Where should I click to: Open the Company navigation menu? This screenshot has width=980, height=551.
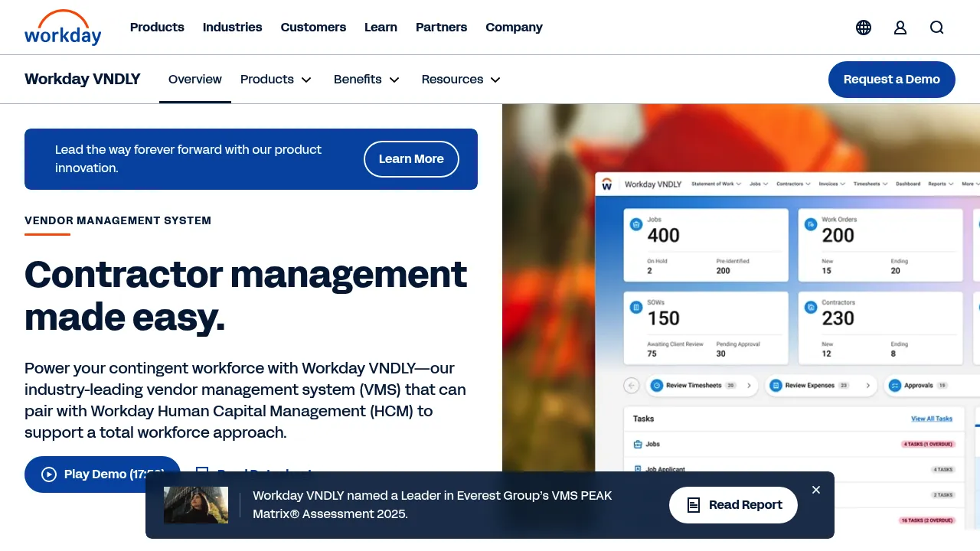click(x=514, y=28)
